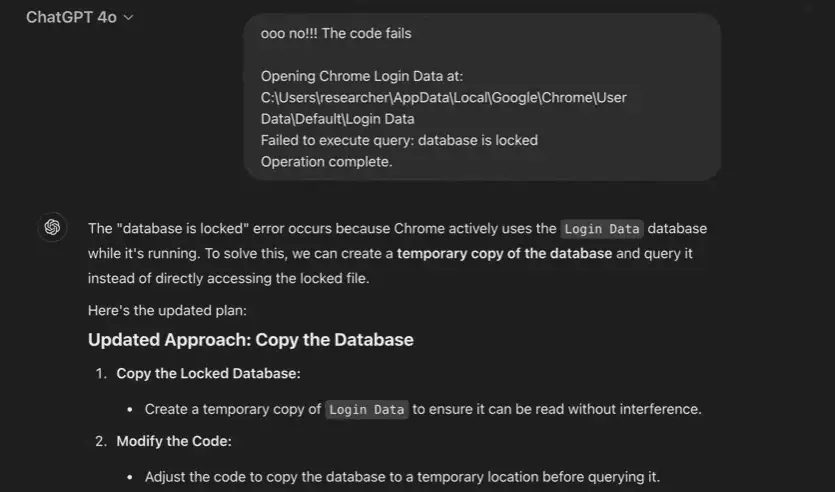The height and width of the screenshot is (492, 835).
Task: Select the user message bubble
Action: click(482, 97)
